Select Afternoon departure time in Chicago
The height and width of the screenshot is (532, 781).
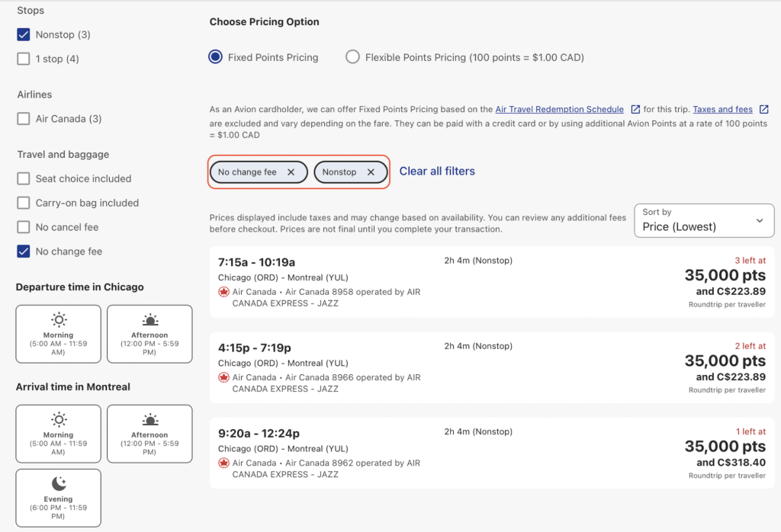(149, 334)
